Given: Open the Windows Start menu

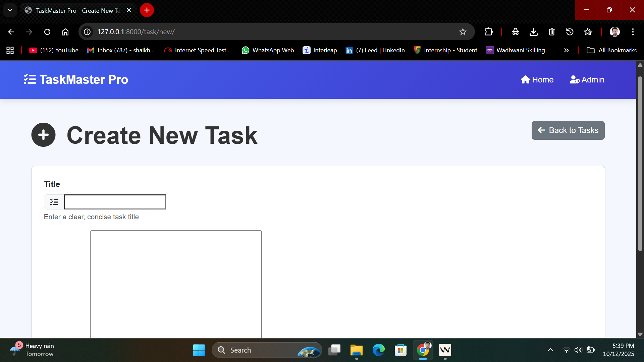Looking at the screenshot, I should pyautogui.click(x=199, y=350).
